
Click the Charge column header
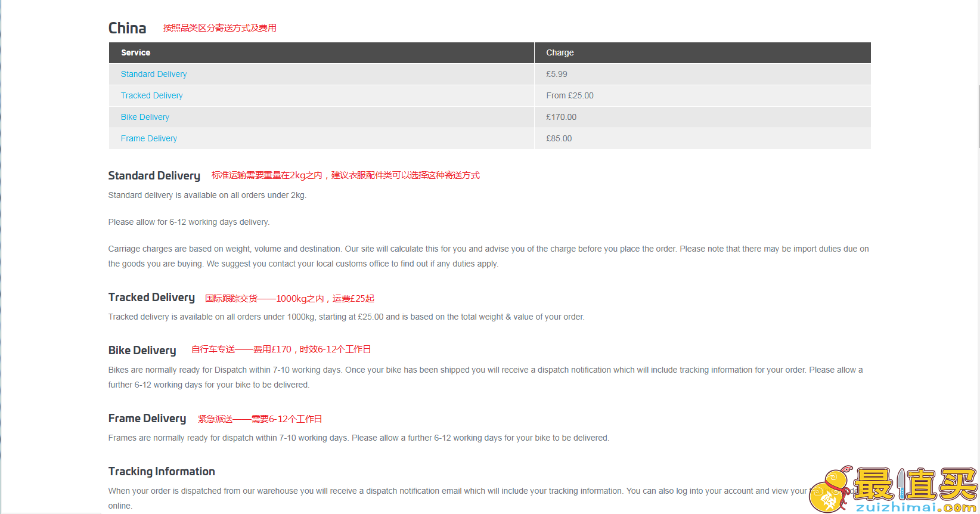click(x=702, y=52)
